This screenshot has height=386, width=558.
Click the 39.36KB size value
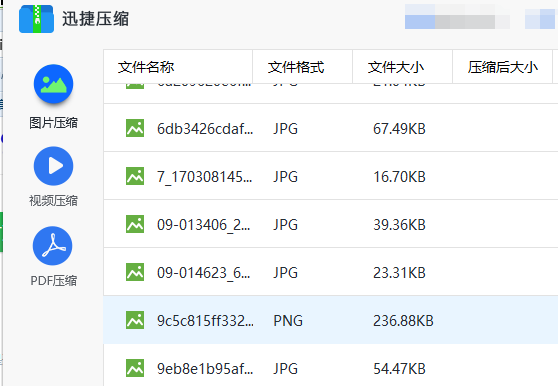point(399,225)
